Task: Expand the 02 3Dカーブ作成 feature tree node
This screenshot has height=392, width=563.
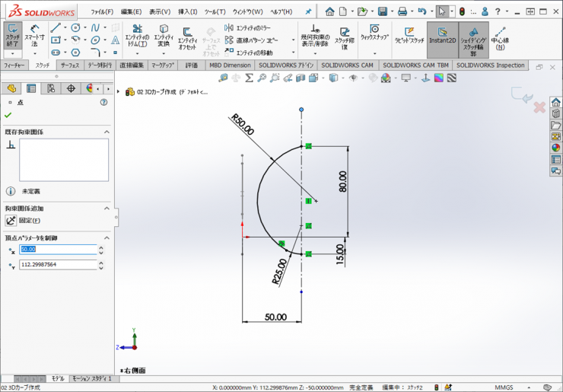Action: point(119,91)
